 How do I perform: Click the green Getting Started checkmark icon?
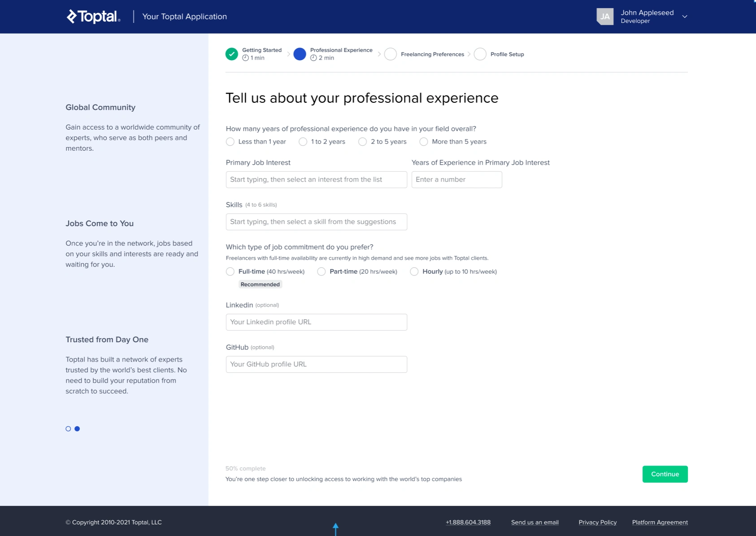coord(231,54)
